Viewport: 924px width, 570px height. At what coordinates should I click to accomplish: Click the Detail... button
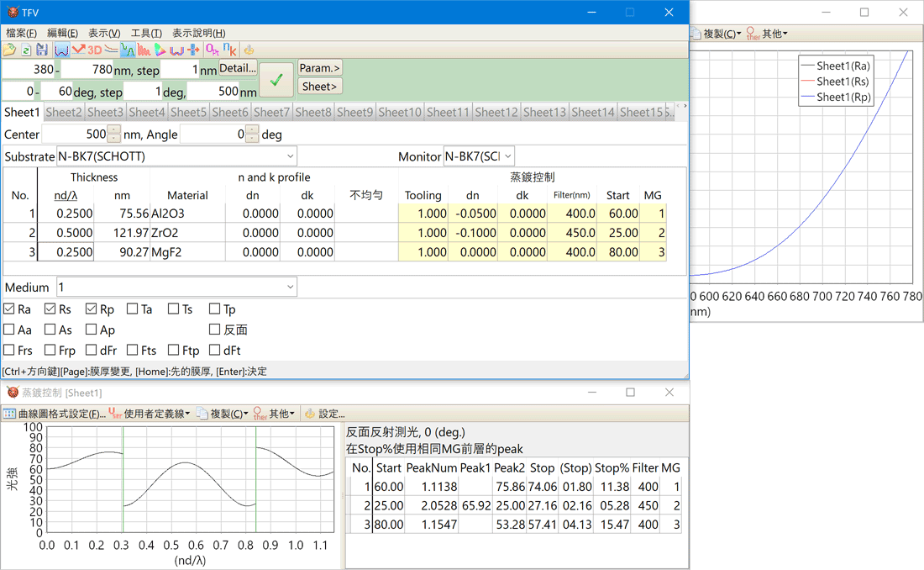(x=238, y=68)
